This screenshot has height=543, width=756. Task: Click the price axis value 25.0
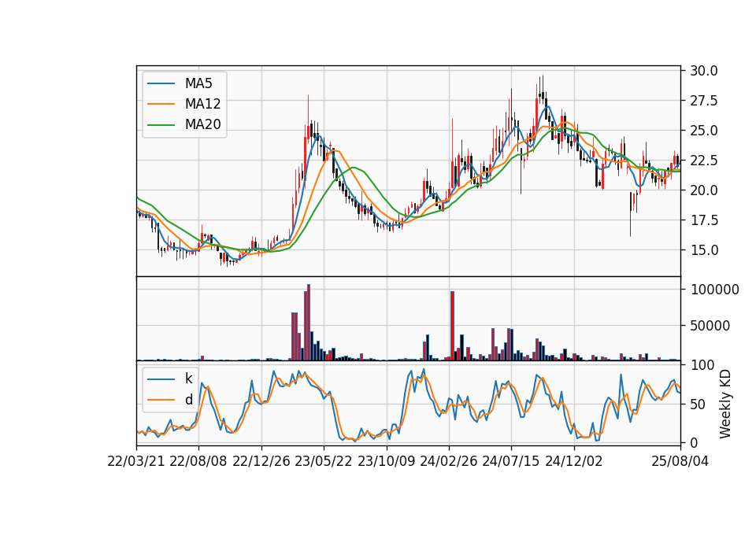pos(704,131)
